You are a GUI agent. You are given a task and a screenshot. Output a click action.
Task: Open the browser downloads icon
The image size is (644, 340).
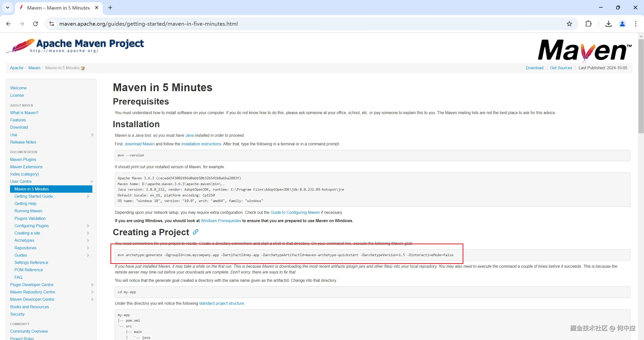609,24
